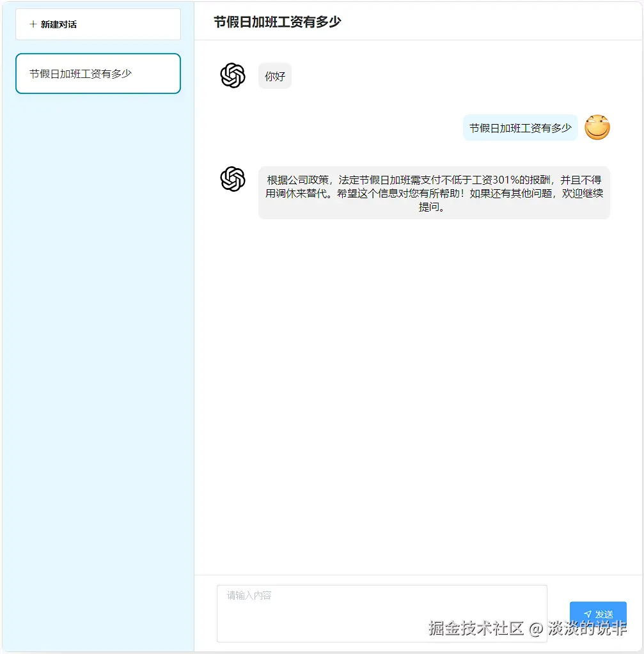Screen dimensions: 644x654
Task: Click the send arrow icon at bottom right
Action: click(590, 614)
